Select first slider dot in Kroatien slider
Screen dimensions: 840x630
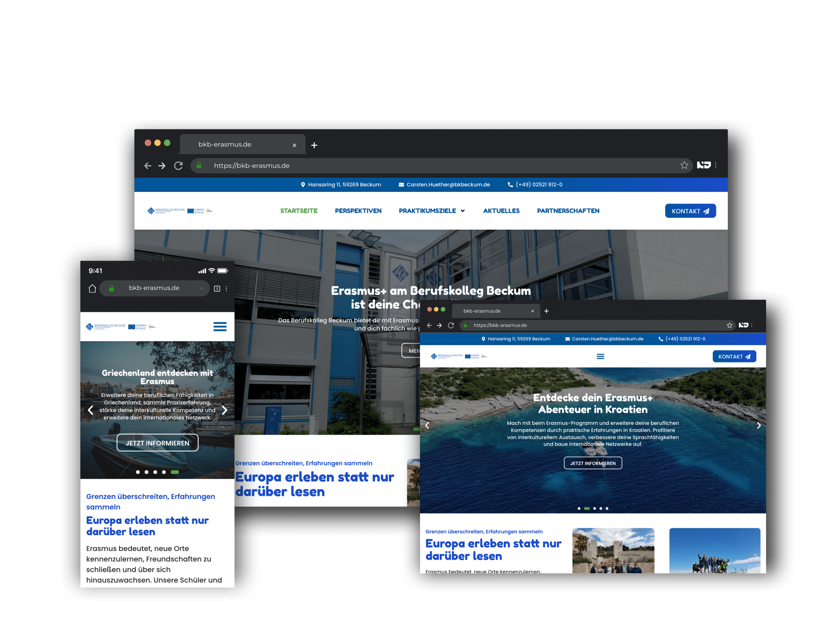(579, 509)
